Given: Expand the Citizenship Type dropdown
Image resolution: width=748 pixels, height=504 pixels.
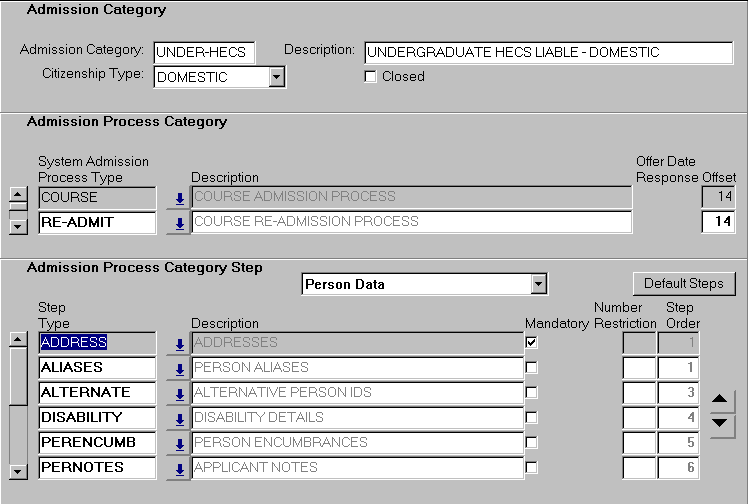Looking at the screenshot, I should click(x=277, y=77).
